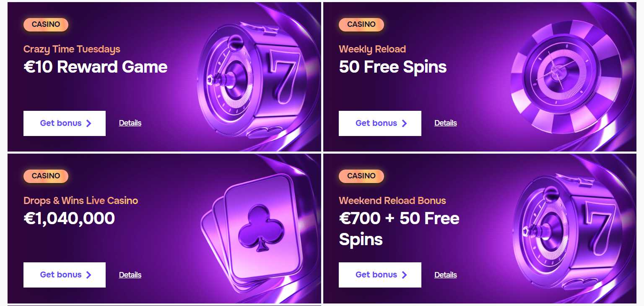Get bonus for €10 Reward Game

point(65,123)
